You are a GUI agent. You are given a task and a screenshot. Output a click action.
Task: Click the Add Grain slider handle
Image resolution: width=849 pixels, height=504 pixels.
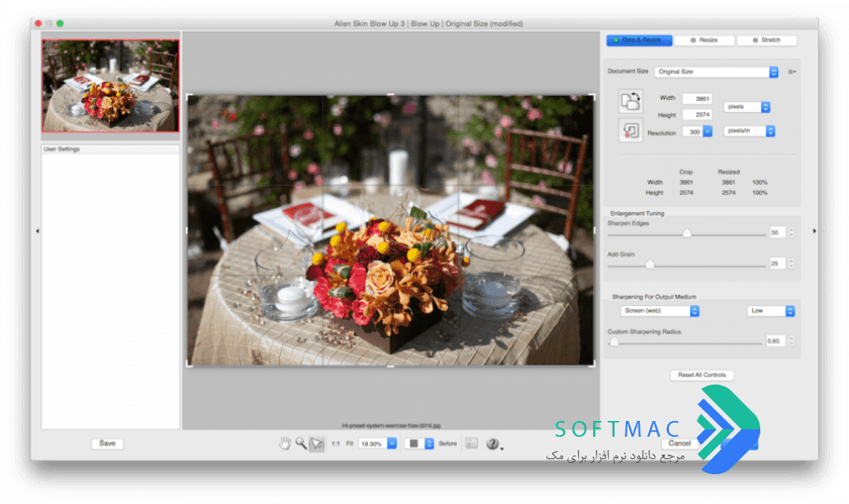650,264
